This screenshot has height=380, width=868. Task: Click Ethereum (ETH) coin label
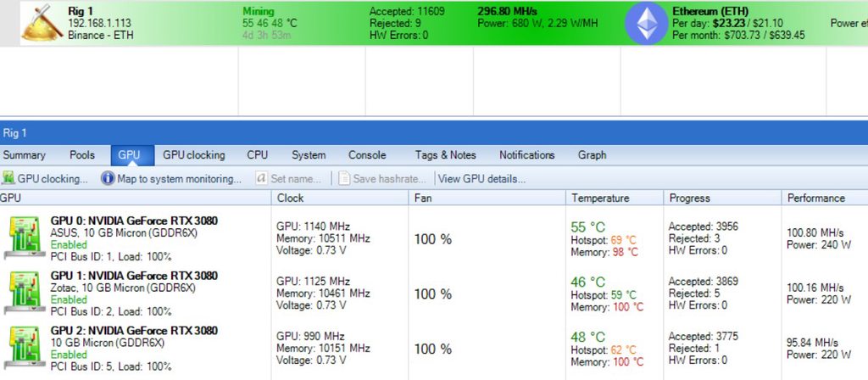(x=710, y=11)
